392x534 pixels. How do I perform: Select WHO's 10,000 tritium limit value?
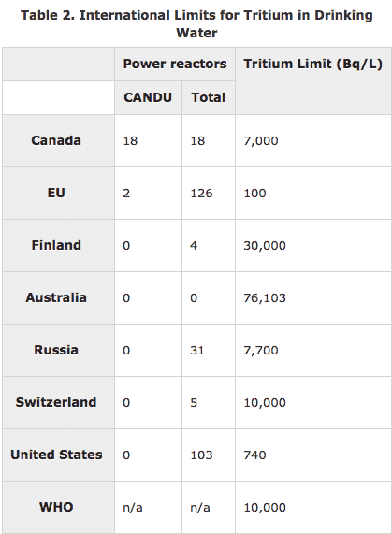265,508
